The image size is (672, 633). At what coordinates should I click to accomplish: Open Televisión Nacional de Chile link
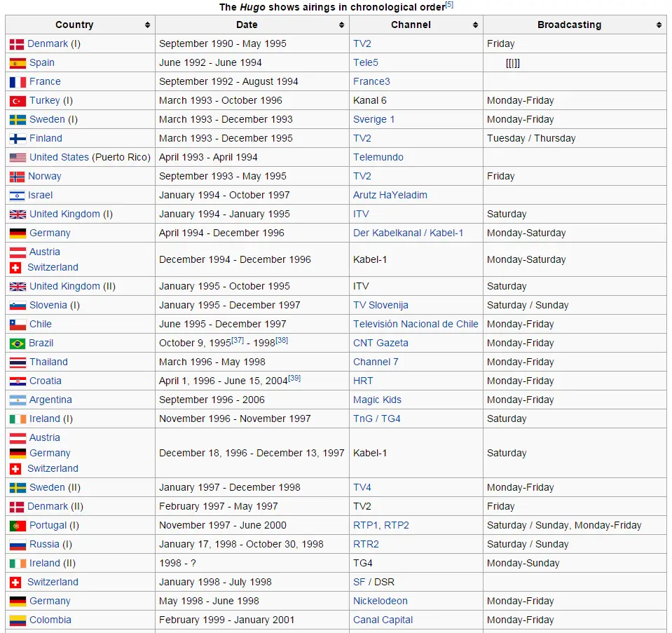pyautogui.click(x=416, y=324)
